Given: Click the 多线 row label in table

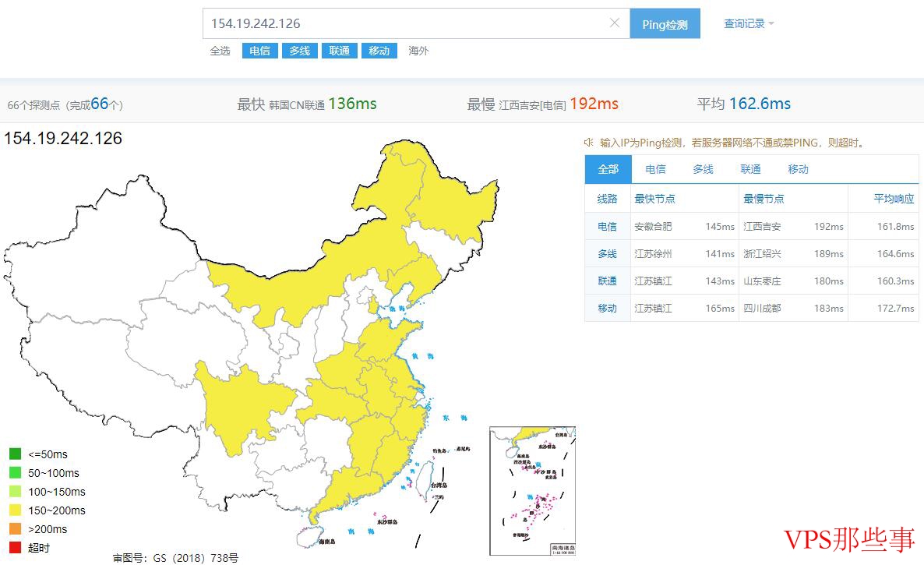Looking at the screenshot, I should pyautogui.click(x=607, y=254).
